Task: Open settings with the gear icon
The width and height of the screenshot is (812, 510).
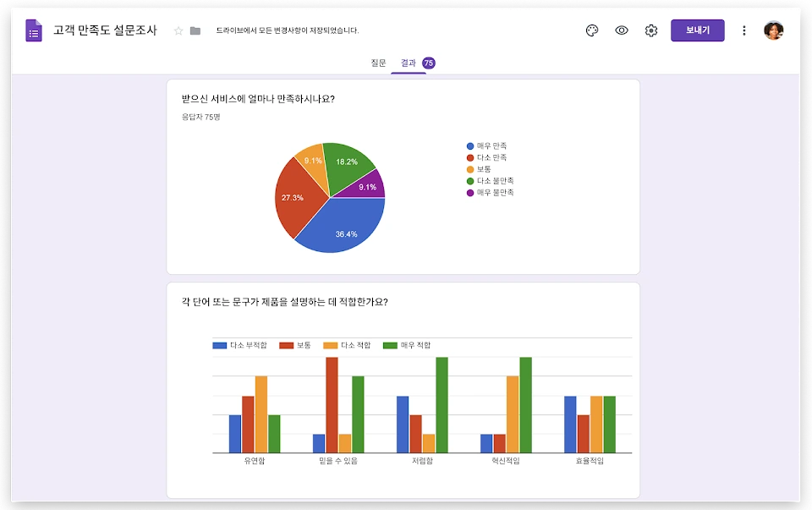Action: click(x=651, y=30)
